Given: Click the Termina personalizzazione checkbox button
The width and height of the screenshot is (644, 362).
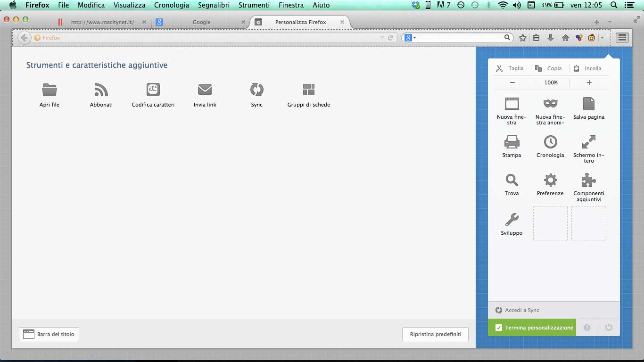Looking at the screenshot, I should coord(532,328).
